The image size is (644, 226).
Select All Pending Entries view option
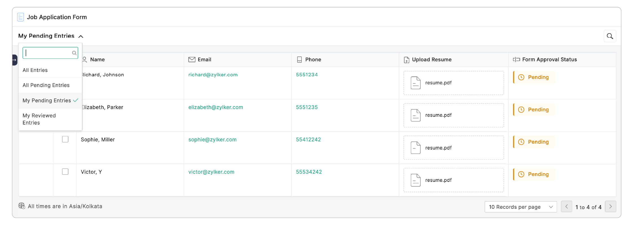(x=46, y=85)
